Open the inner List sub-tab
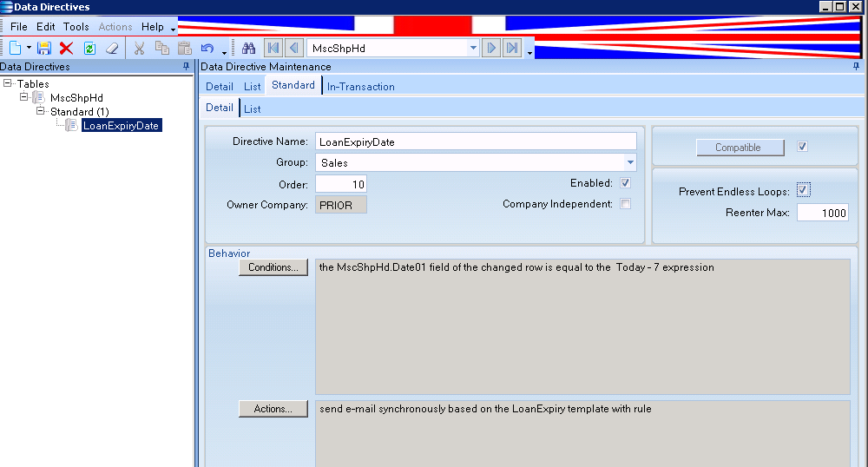 253,109
